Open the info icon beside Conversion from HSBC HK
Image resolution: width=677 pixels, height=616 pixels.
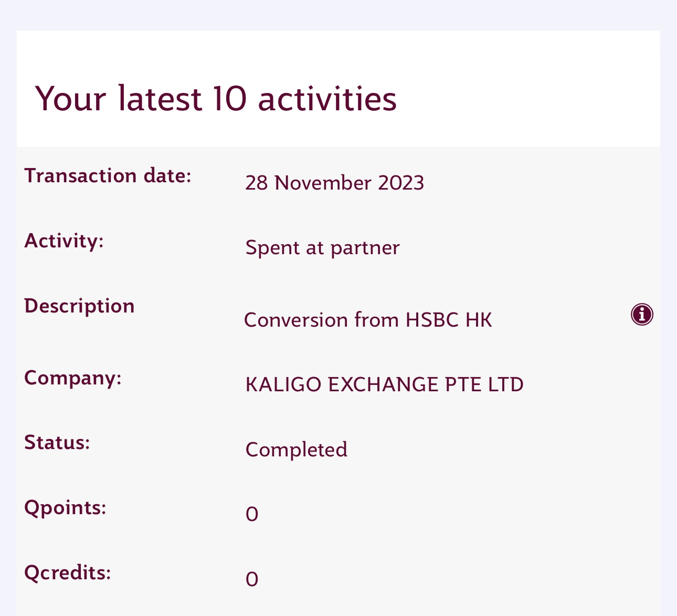tap(642, 315)
